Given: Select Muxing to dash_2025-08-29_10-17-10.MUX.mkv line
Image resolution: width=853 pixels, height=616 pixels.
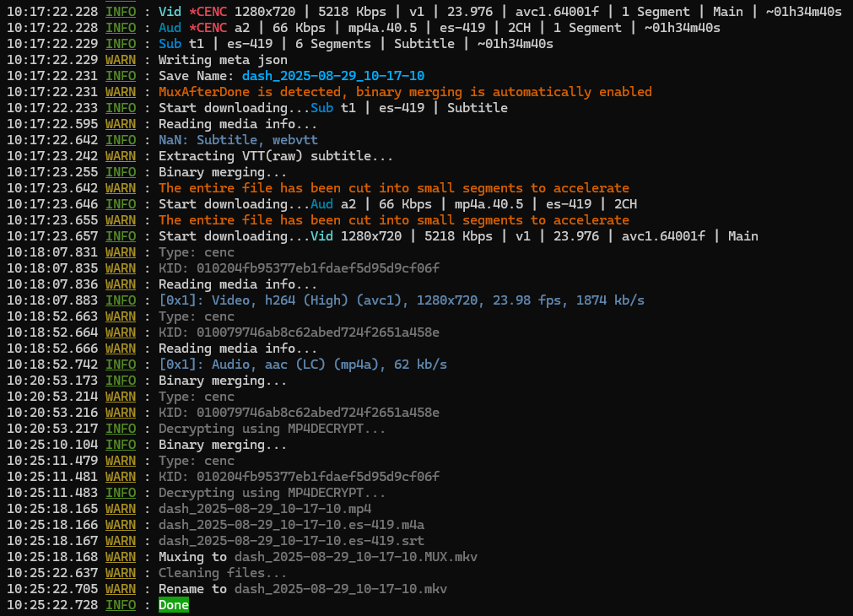Looking at the screenshot, I should pyautogui.click(x=318, y=557).
